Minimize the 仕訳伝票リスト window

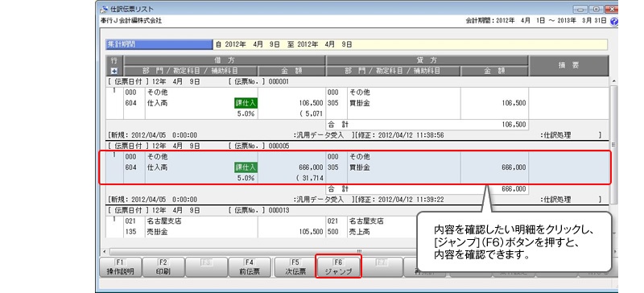pyautogui.click(x=580, y=9)
